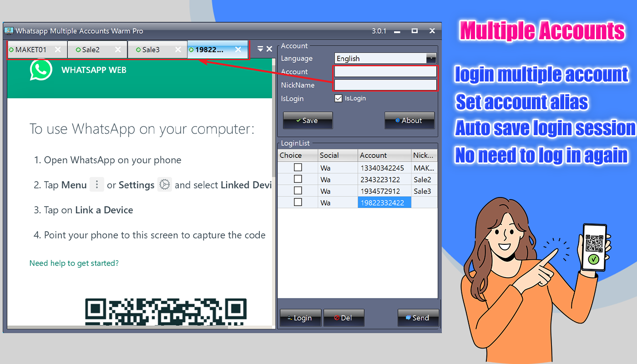Click the Menu three-dots icon in instructions
Image resolution: width=637 pixels, height=364 pixels.
pos(96,185)
